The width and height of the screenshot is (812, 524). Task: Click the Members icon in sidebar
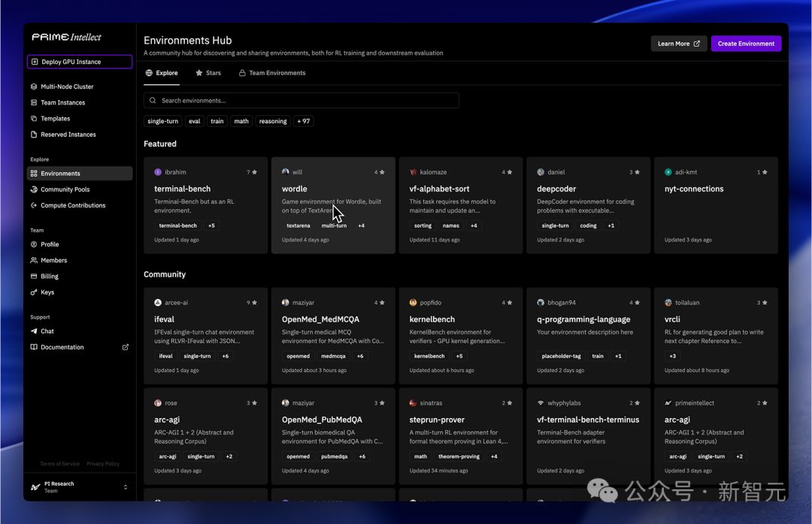34,260
